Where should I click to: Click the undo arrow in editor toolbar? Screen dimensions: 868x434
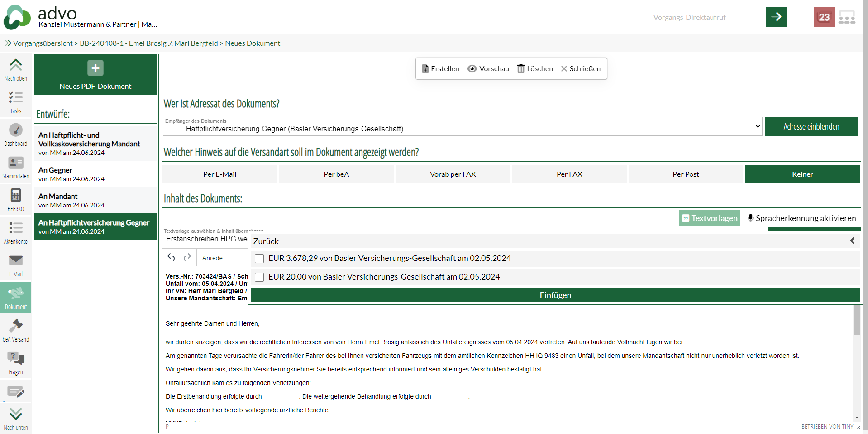[171, 257]
